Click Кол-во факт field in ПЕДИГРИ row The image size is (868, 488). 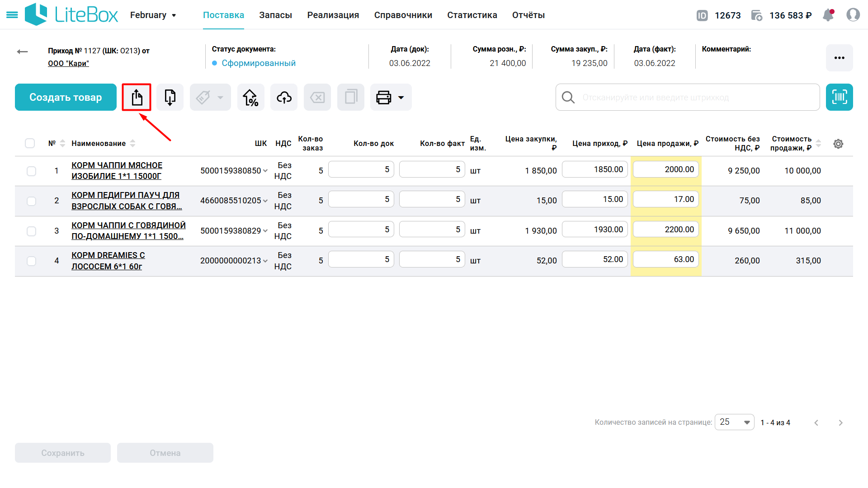click(432, 199)
